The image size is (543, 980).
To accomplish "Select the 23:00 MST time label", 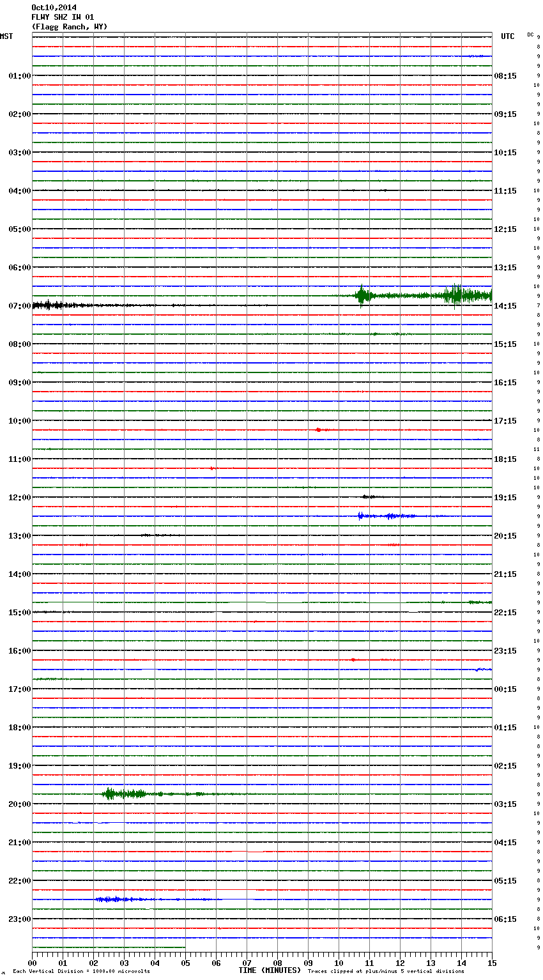I will (x=20, y=919).
